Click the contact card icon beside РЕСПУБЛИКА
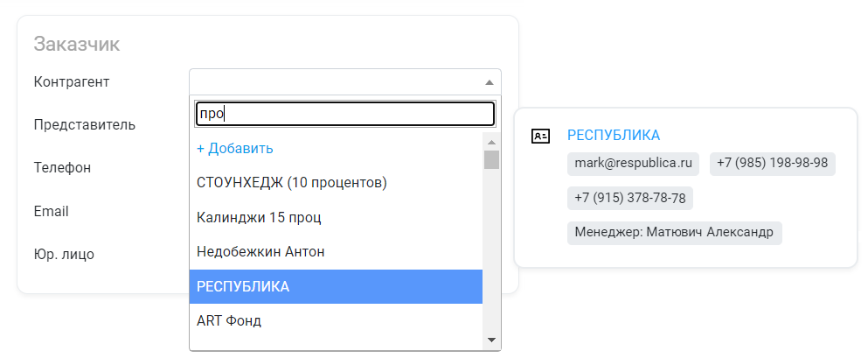The height and width of the screenshot is (358, 868). click(x=540, y=136)
